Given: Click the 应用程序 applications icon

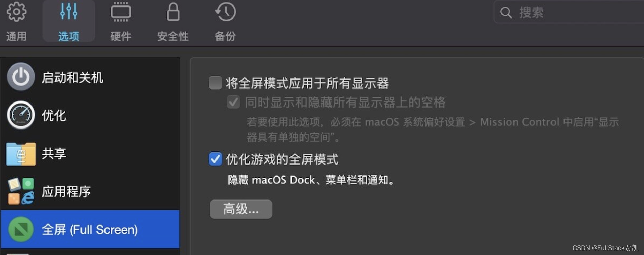Looking at the screenshot, I should tap(21, 191).
